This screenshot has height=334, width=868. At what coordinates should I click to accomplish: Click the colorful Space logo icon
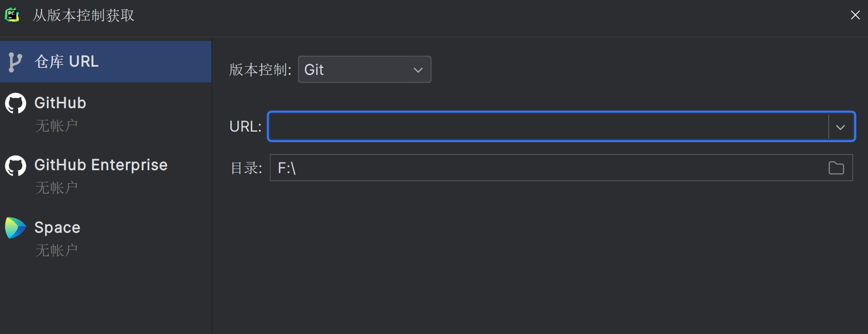[15, 228]
